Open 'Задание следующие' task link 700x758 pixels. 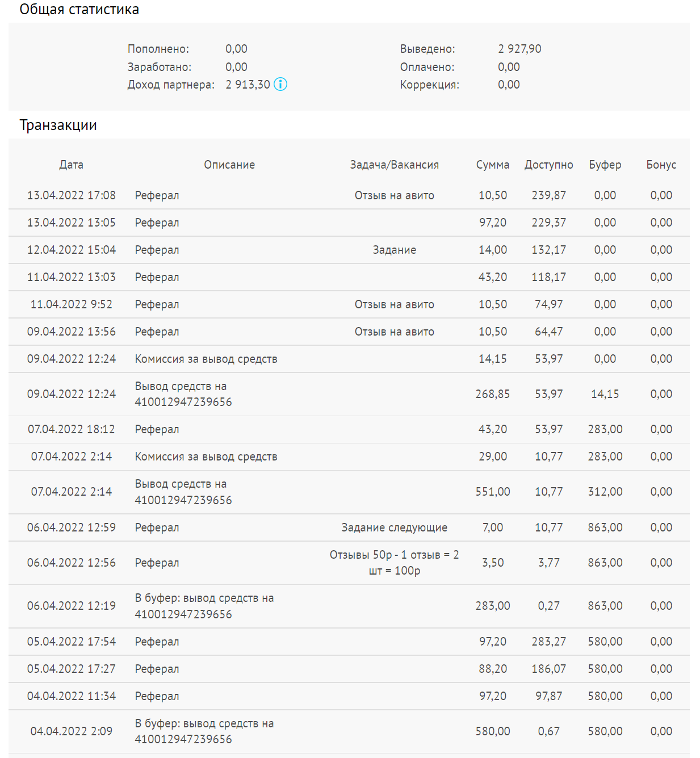[x=394, y=527]
